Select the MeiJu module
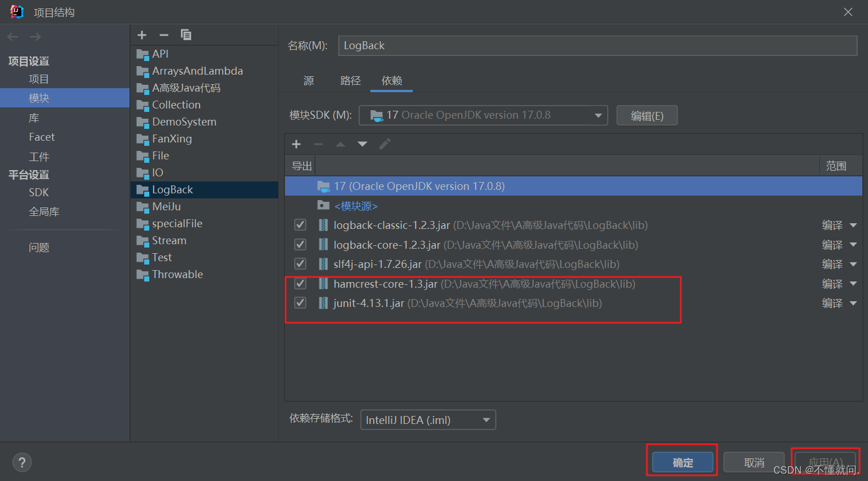Screen dimensions: 868x481 [x=204, y=207]
